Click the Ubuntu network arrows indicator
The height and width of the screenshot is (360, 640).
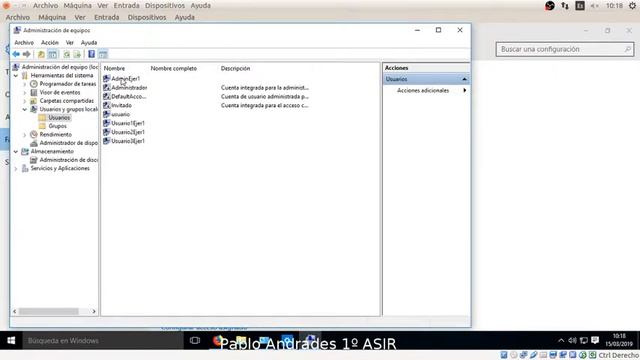click(565, 6)
